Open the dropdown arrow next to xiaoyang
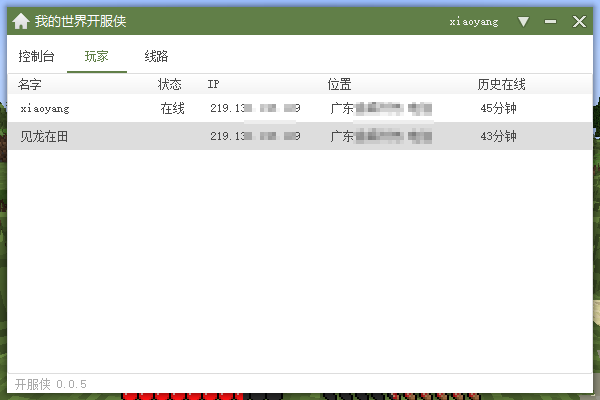600x400 pixels. 523,22
